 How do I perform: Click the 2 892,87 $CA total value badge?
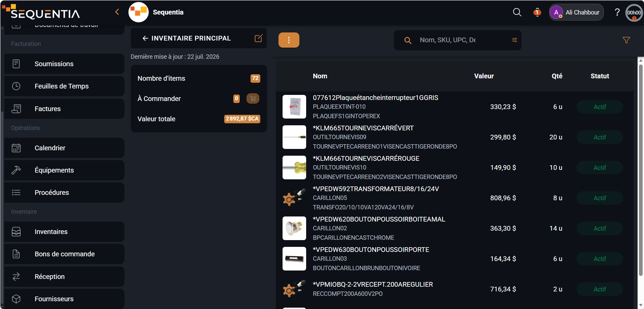(242, 119)
